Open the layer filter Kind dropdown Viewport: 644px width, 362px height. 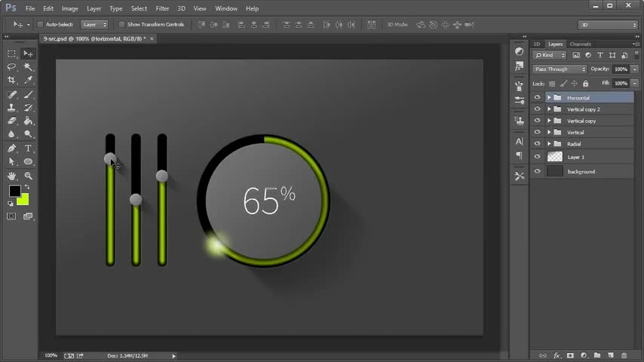pos(550,55)
